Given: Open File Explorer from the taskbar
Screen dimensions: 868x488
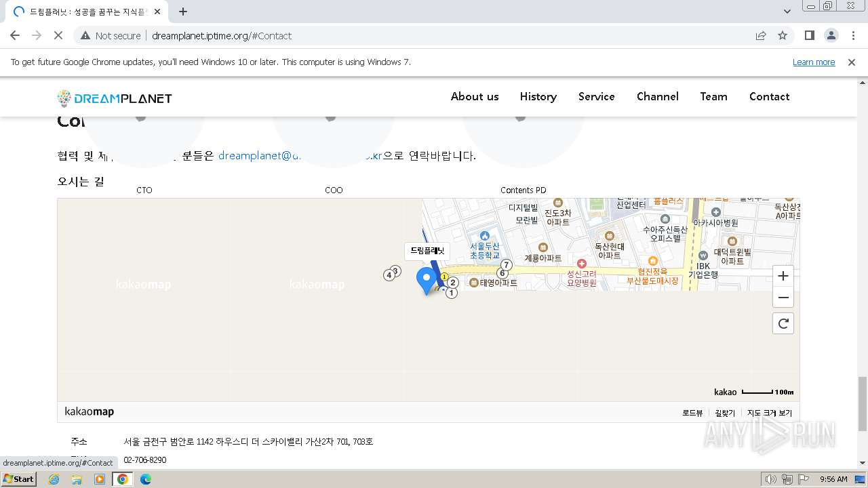Looking at the screenshot, I should [77, 479].
